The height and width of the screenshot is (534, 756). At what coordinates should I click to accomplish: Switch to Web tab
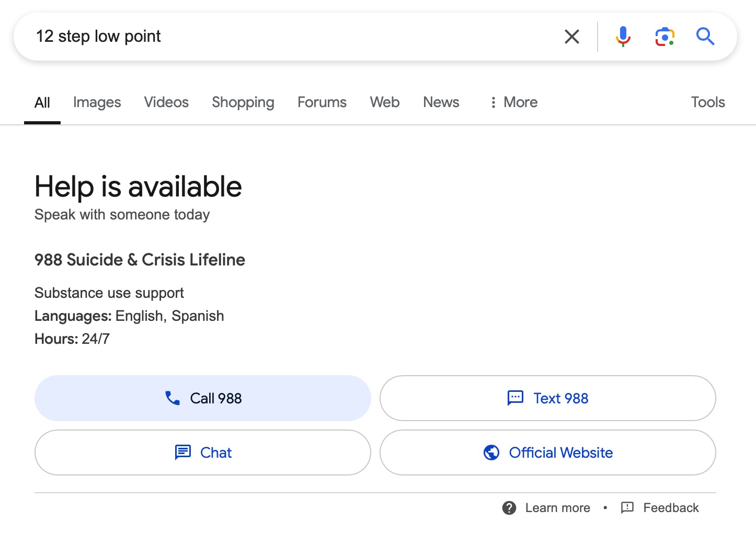(x=385, y=102)
